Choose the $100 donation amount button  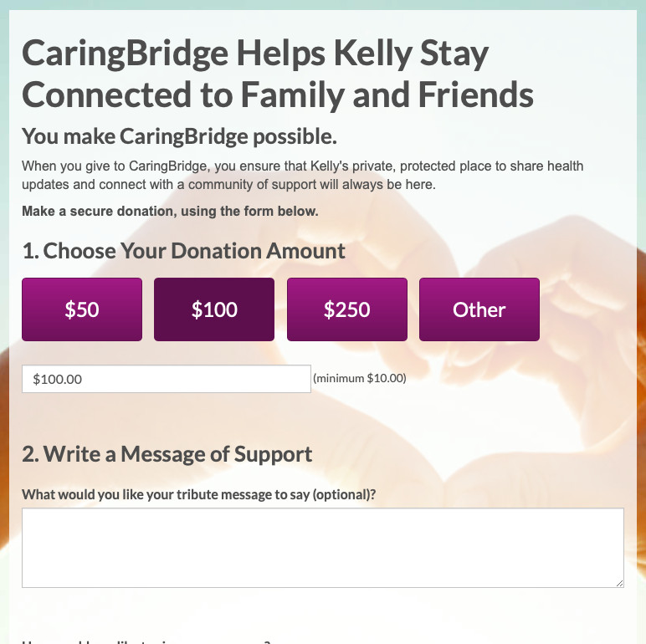point(214,309)
